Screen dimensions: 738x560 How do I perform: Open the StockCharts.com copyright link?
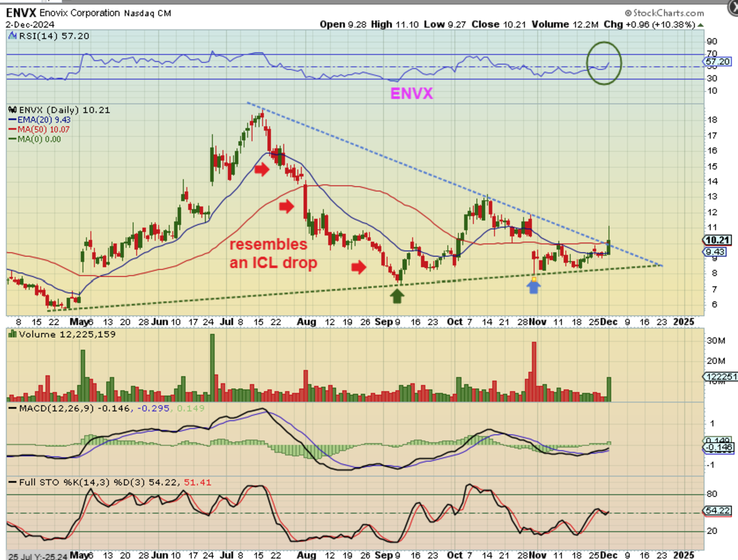coord(664,13)
